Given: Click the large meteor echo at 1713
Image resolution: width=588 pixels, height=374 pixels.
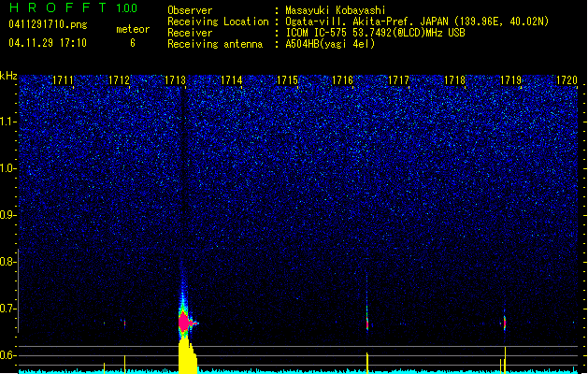Looking at the screenshot, I should 184,322.
